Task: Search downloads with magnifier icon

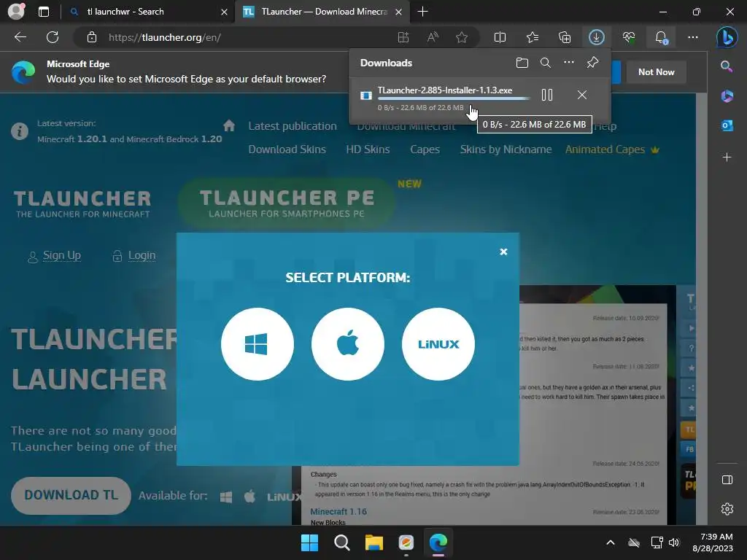Action: [546, 63]
